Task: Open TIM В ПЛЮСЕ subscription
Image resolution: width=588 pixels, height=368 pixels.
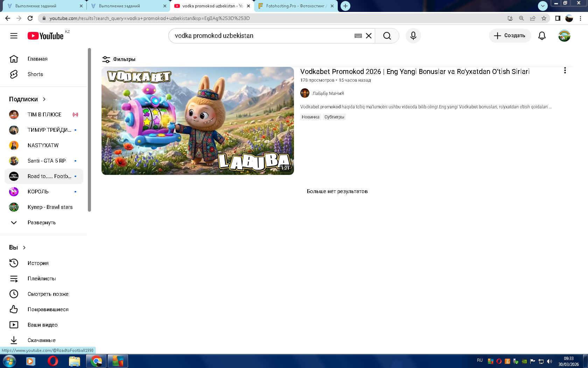Action: [x=44, y=115]
